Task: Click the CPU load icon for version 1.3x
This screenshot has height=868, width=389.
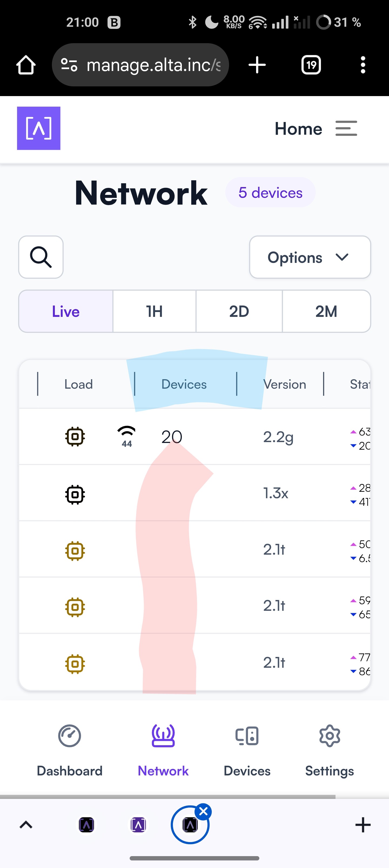Action: coord(75,495)
